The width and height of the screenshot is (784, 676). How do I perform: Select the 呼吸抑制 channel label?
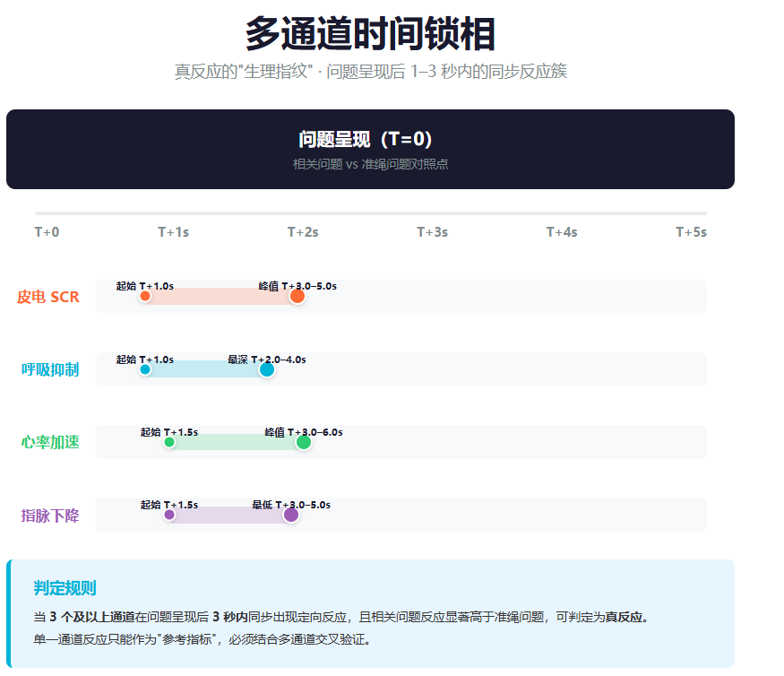(50, 369)
